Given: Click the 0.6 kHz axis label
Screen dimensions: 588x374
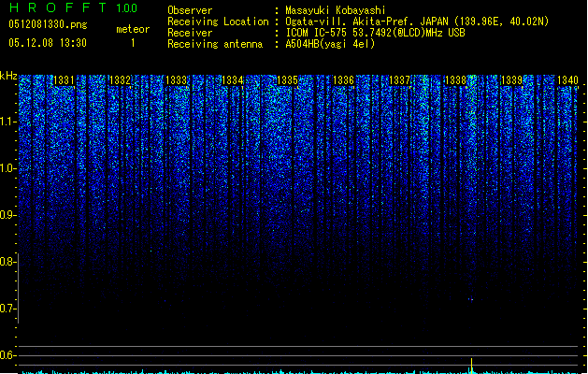Looking at the screenshot, I should click(7, 355).
